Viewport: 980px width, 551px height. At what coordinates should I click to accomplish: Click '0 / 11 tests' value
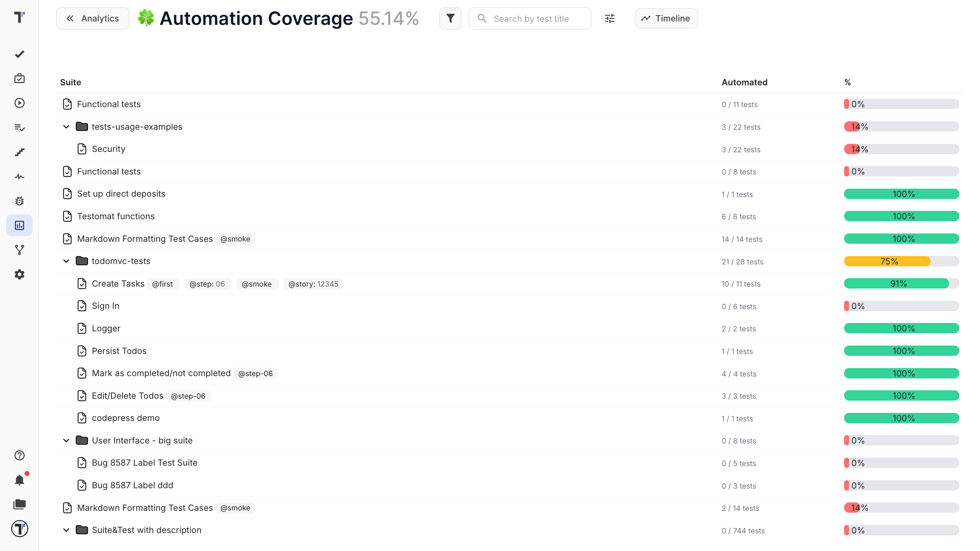(740, 104)
